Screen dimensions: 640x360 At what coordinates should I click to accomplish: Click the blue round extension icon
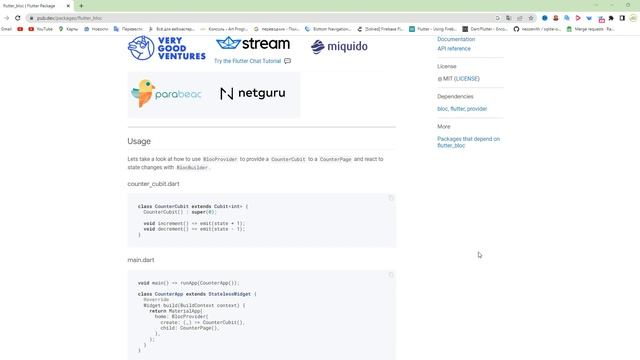[544, 18]
